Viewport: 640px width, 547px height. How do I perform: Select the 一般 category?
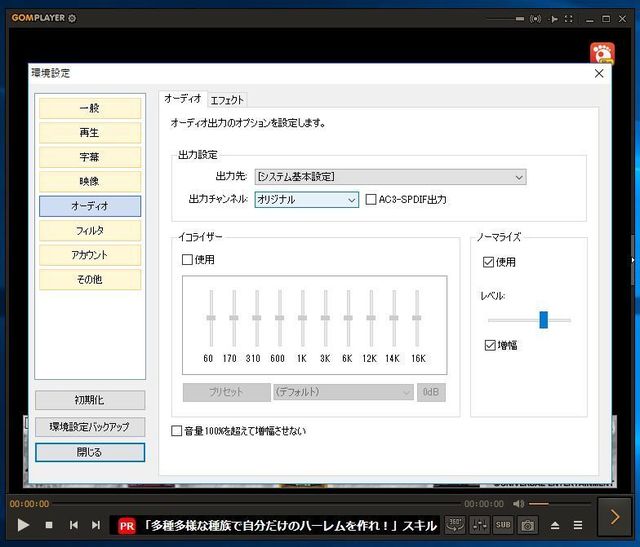(90, 108)
